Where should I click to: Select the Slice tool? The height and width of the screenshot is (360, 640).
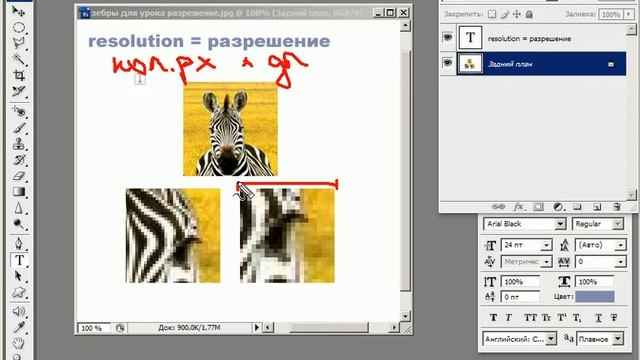[18, 91]
